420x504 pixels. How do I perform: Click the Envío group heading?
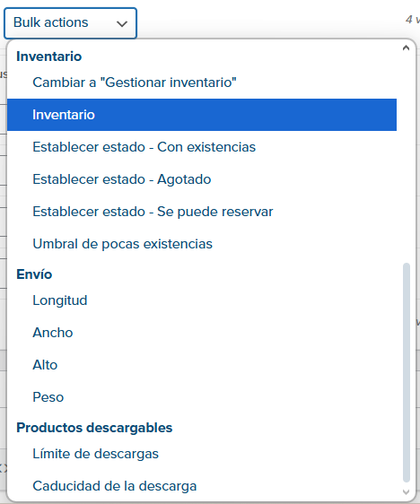(x=34, y=274)
